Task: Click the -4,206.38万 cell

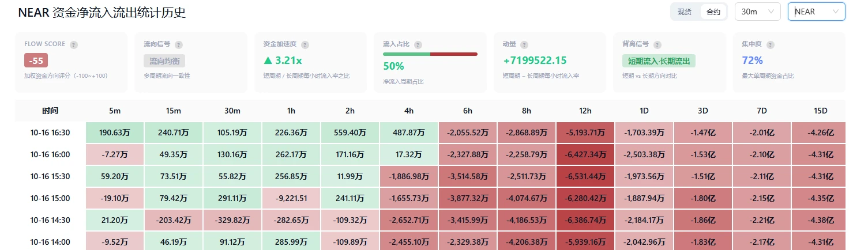Action: (527, 242)
